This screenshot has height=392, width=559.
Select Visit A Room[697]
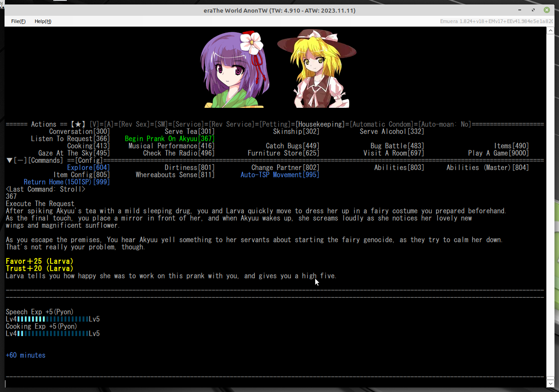coord(394,153)
